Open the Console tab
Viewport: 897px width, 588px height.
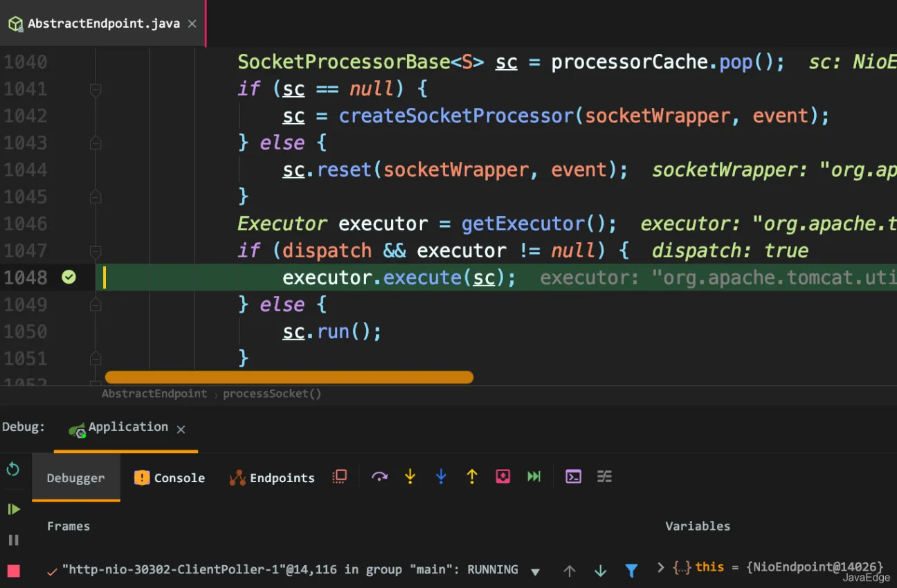coord(170,478)
